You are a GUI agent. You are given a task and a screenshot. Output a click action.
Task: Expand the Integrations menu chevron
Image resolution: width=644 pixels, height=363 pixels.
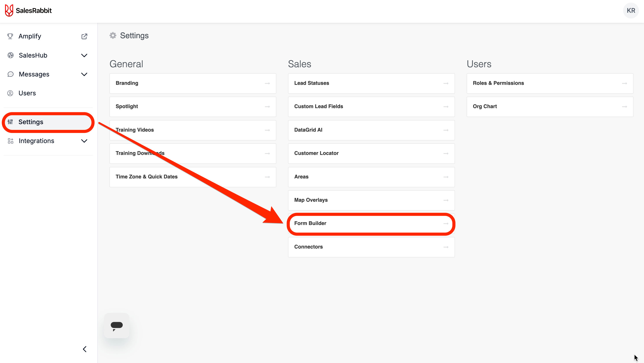pyautogui.click(x=84, y=141)
